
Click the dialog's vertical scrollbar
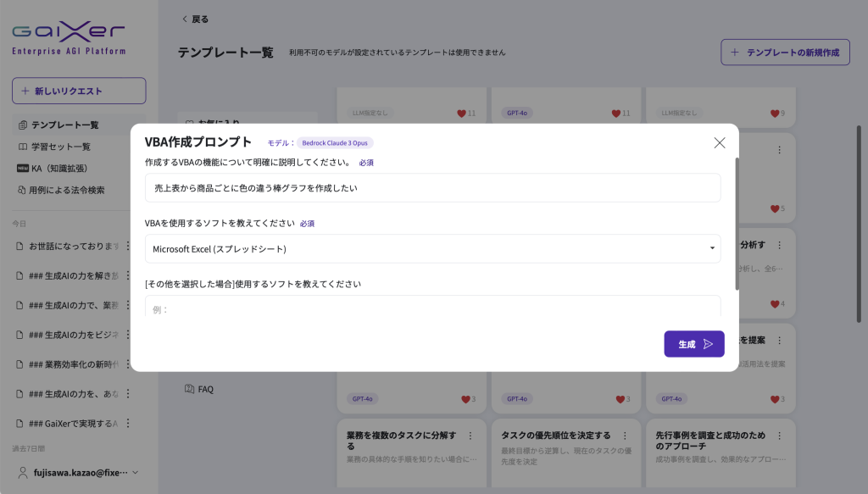737,220
